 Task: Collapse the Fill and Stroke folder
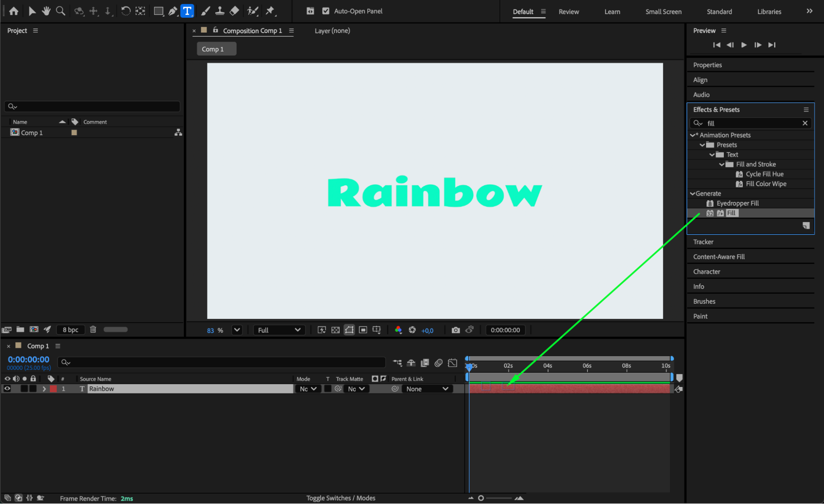(x=722, y=164)
